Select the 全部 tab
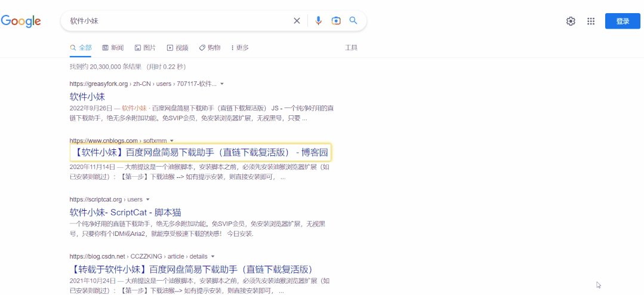The width and height of the screenshot is (644, 295). pos(81,48)
